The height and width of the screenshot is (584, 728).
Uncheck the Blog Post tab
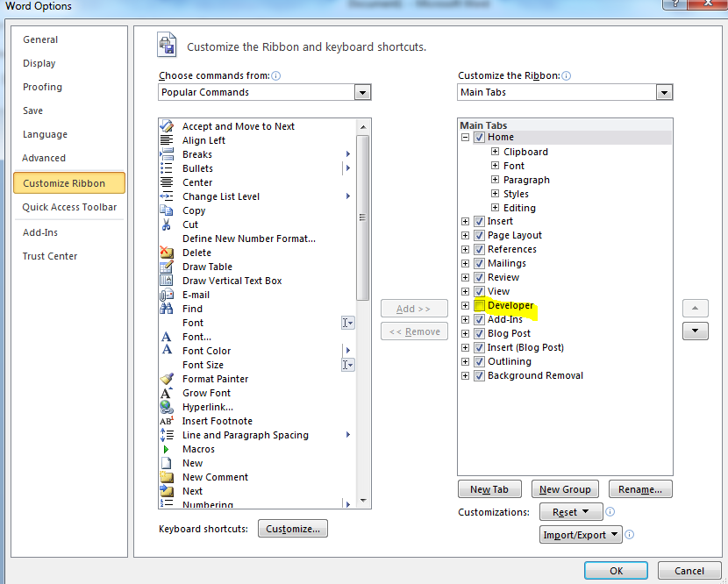click(x=478, y=333)
